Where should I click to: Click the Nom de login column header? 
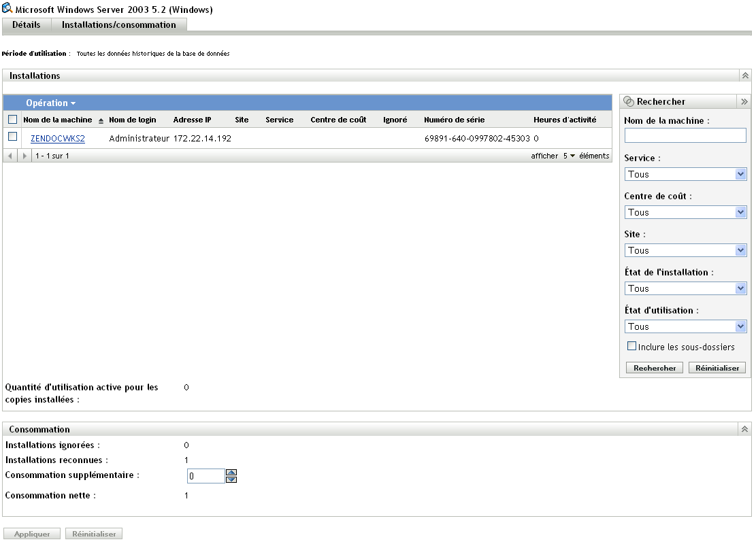coord(133,120)
